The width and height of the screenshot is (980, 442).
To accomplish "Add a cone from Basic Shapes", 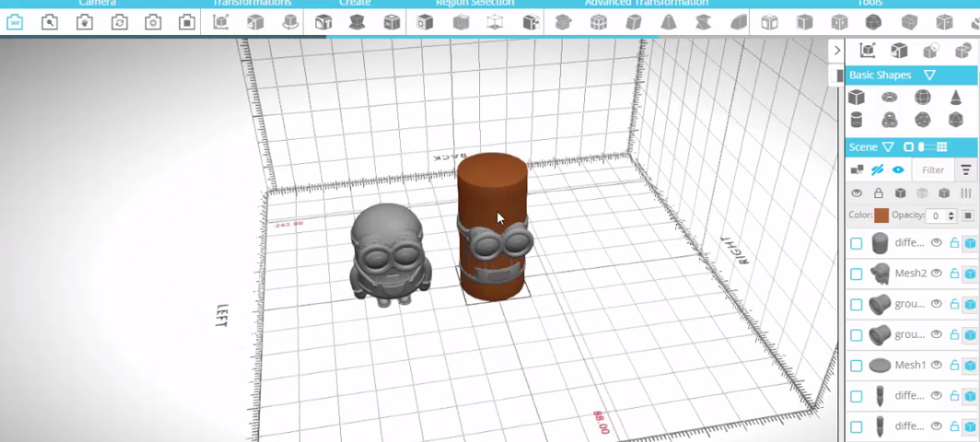I will [956, 97].
